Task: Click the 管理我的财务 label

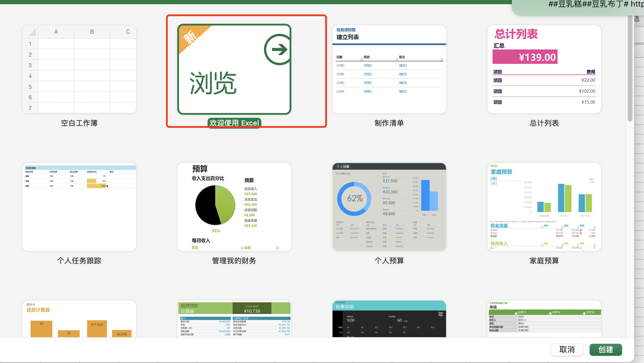Action: [x=234, y=261]
